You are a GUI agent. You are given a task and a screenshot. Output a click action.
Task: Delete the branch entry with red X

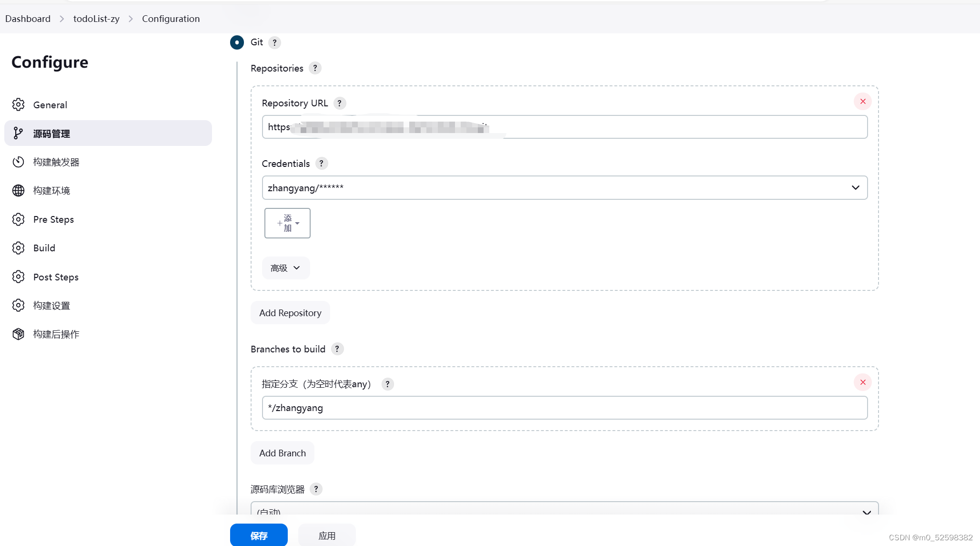pyautogui.click(x=862, y=382)
